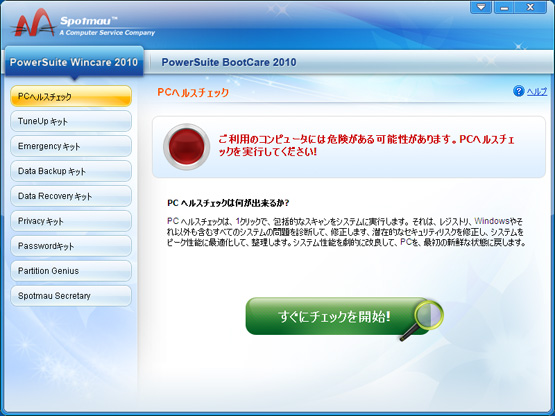Open the Data Backup キット section
The image size is (555, 416).
[x=71, y=171]
